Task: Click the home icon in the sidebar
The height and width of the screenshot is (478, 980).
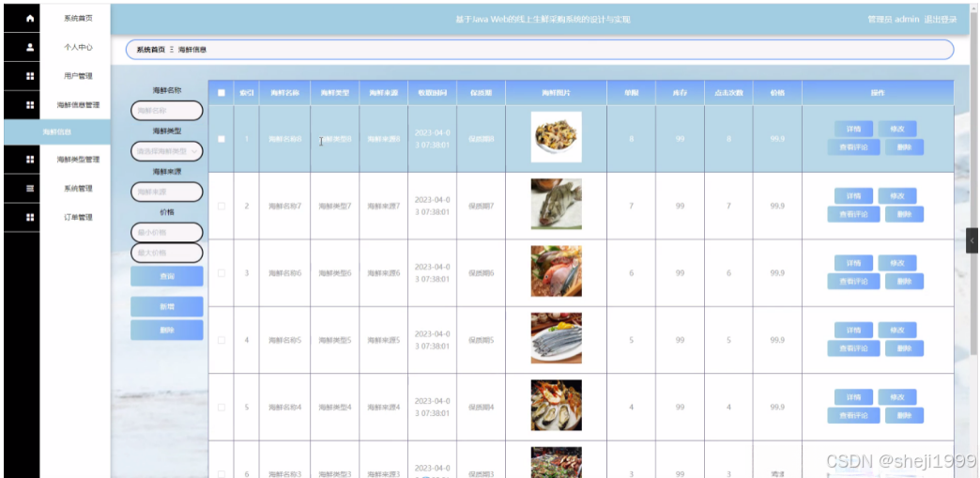Action: pyautogui.click(x=30, y=18)
